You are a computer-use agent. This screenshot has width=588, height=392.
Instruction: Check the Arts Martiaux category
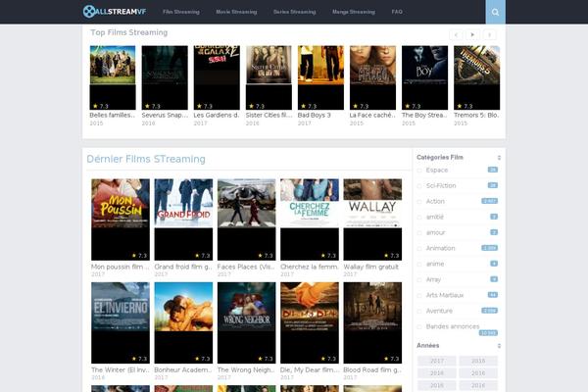click(x=419, y=296)
